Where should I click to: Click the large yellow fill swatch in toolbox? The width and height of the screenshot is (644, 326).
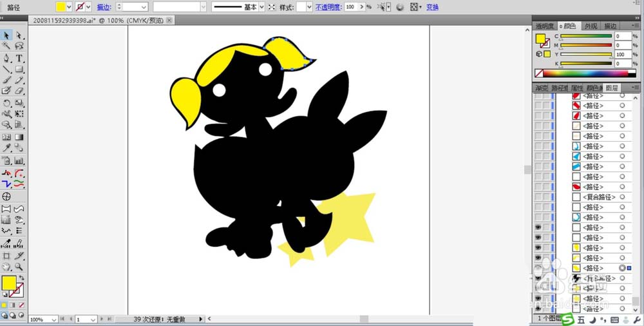click(8, 283)
